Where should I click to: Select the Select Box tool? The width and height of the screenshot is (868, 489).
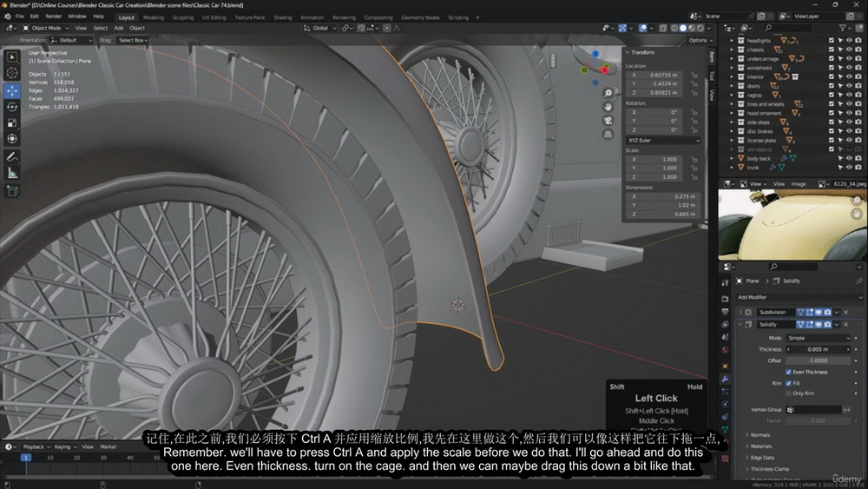[x=11, y=57]
